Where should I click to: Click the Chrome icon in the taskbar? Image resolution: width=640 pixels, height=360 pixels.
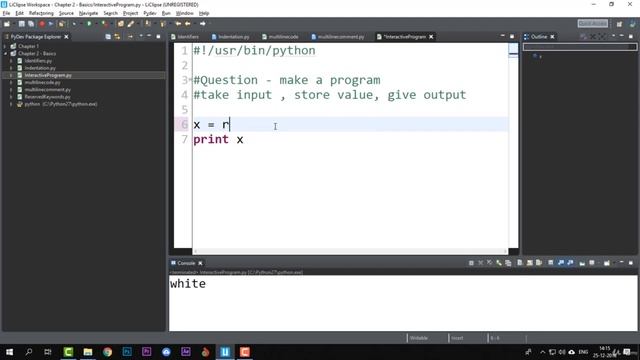[107, 352]
